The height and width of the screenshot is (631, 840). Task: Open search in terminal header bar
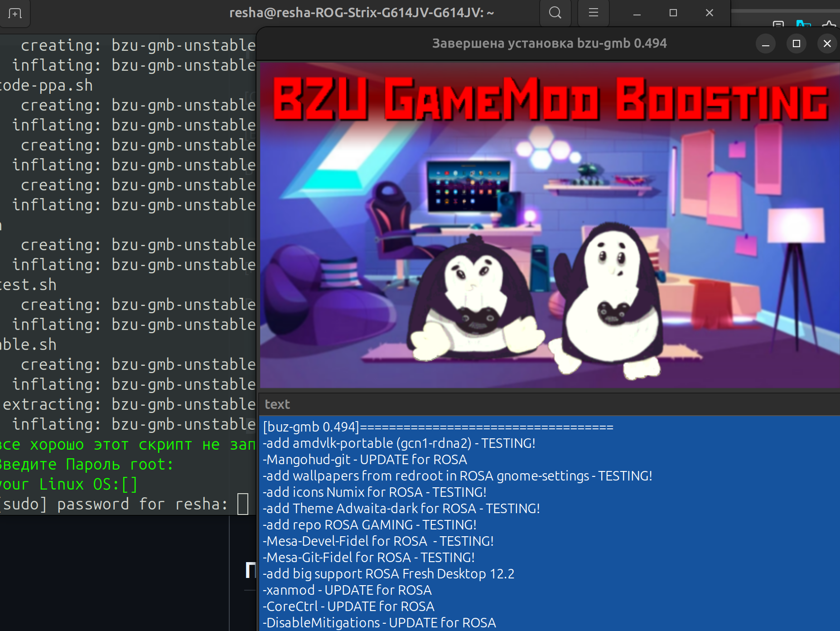[555, 13]
